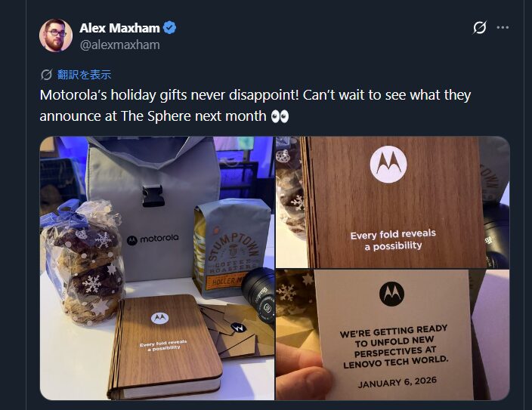The height and width of the screenshot is (410, 532).
Task: Click the 'January 6, 2026' date on card
Action: click(x=397, y=382)
